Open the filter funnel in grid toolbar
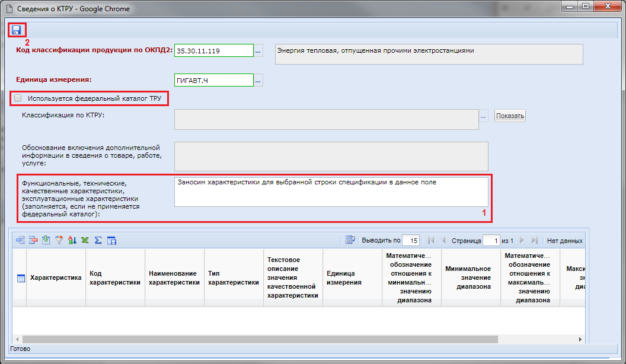This screenshot has width=626, height=364. click(x=59, y=240)
